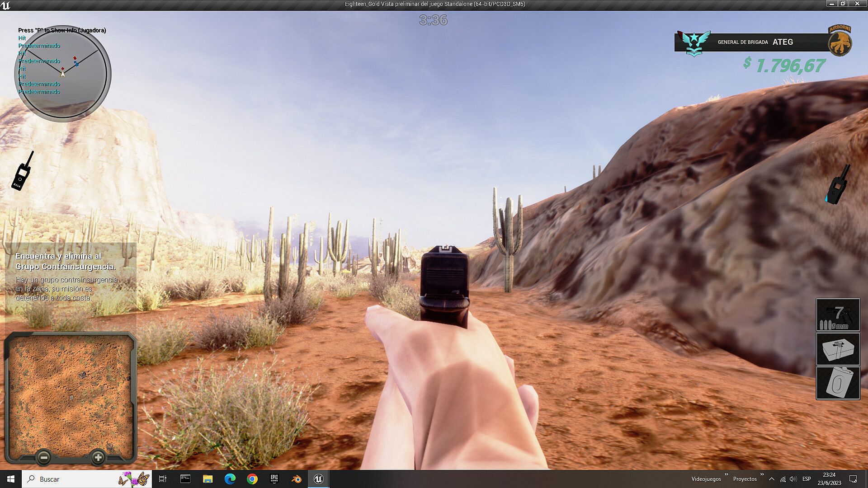Click the minimap zoom out minus button

[x=44, y=458]
